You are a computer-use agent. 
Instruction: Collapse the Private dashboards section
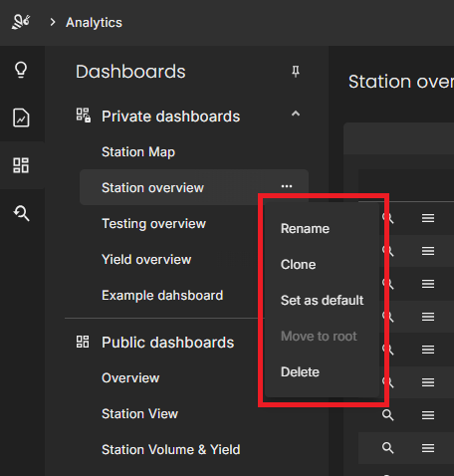pos(296,115)
